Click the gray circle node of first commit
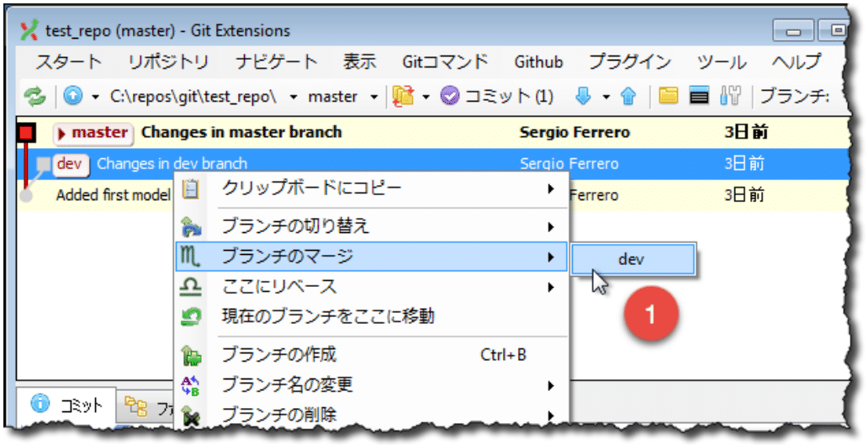 [x=25, y=195]
